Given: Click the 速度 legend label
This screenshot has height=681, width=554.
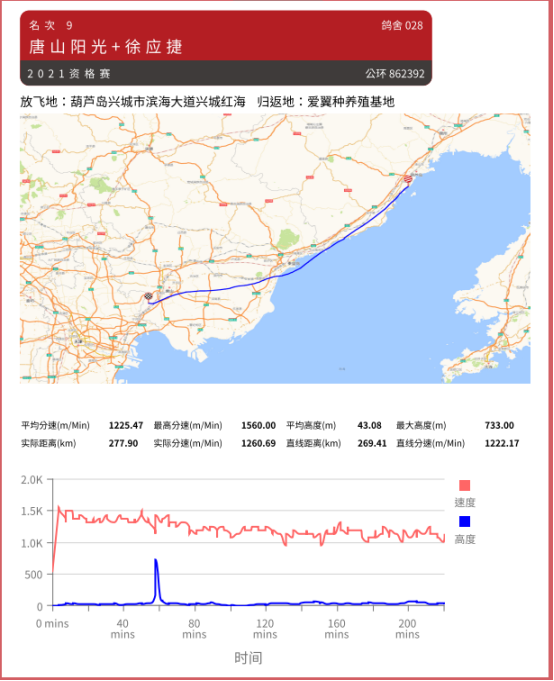Looking at the screenshot, I should tap(465, 502).
